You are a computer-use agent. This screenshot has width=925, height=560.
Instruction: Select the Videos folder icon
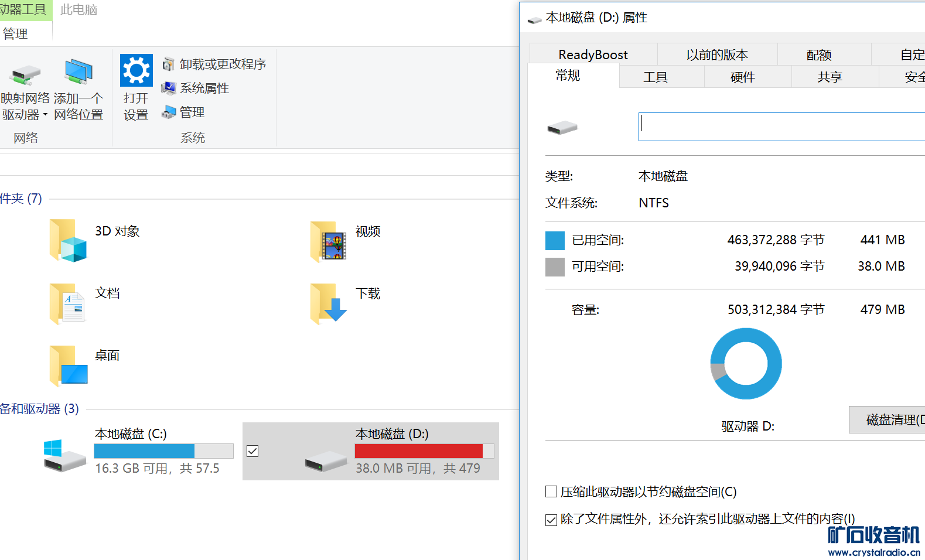(x=329, y=241)
